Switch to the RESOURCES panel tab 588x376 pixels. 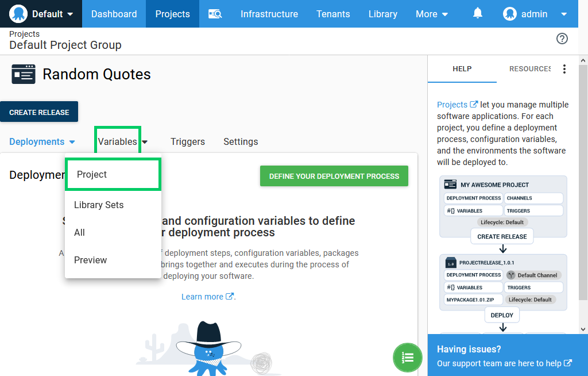[529, 69]
